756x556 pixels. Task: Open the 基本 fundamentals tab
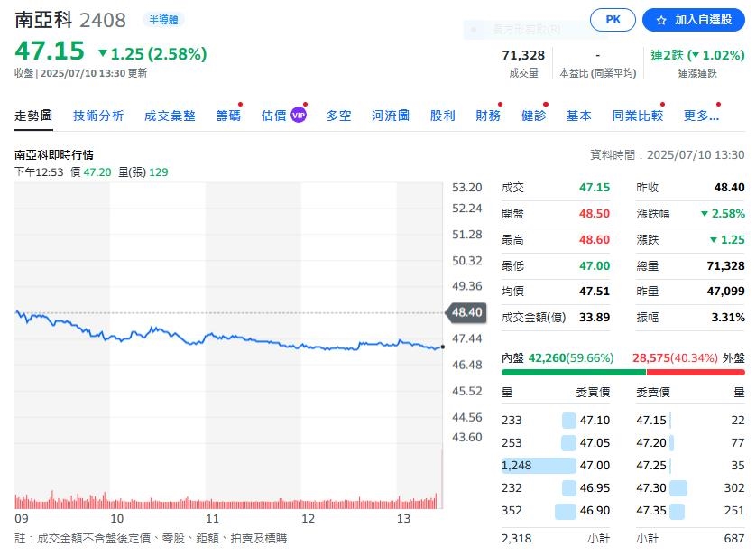pos(578,115)
